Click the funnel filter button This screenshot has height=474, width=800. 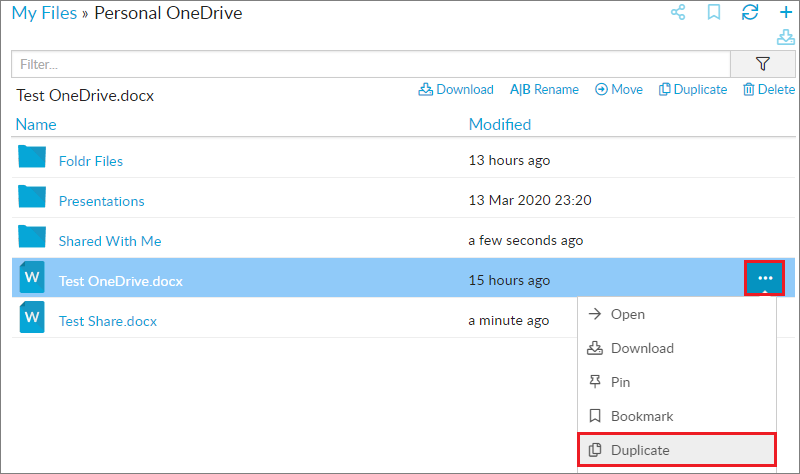click(763, 64)
